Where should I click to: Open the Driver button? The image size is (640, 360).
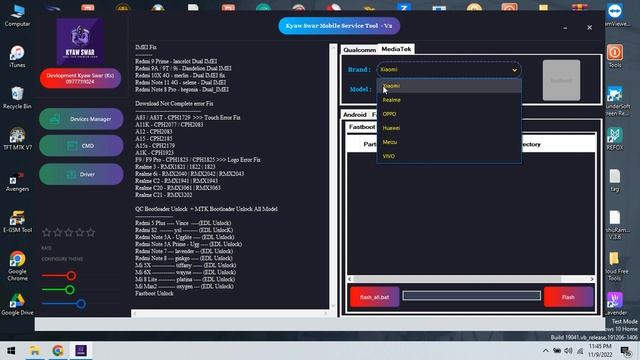pos(81,174)
